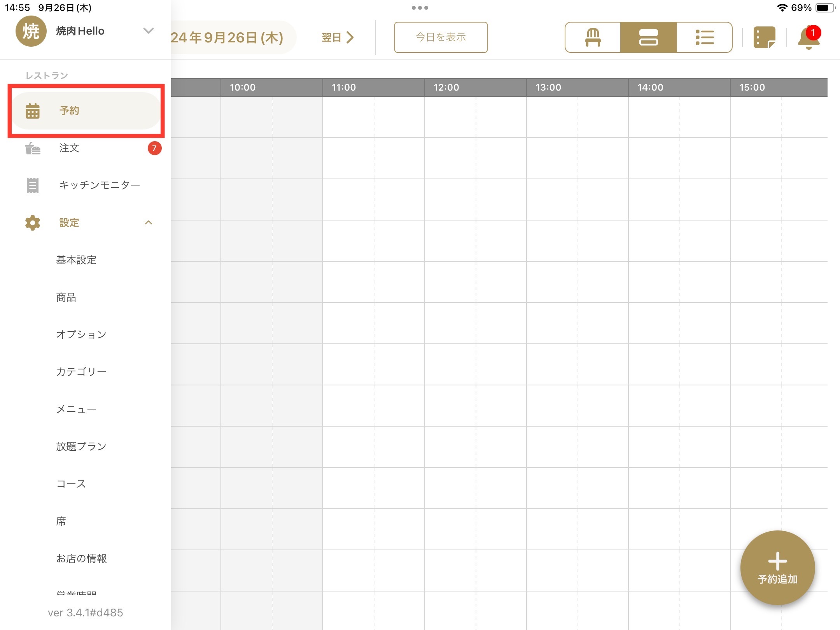
Task: Click the 設定 gear icon
Action: coord(33,223)
